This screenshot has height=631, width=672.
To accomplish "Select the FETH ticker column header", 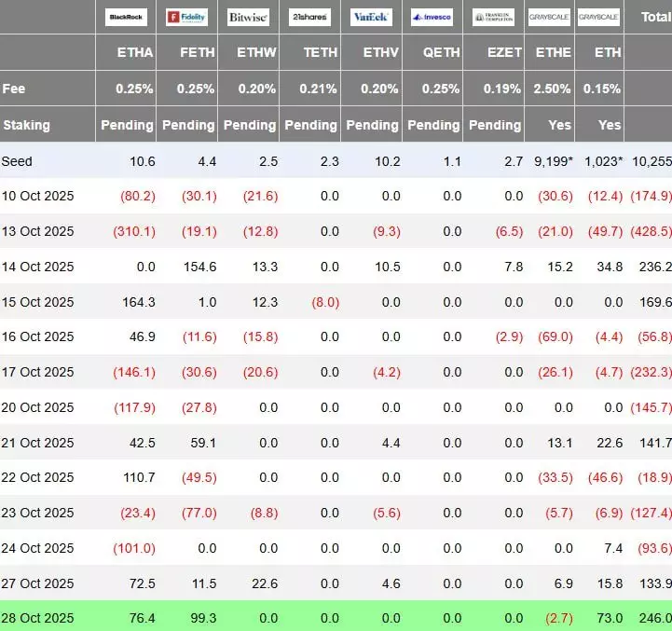I will (x=198, y=53).
